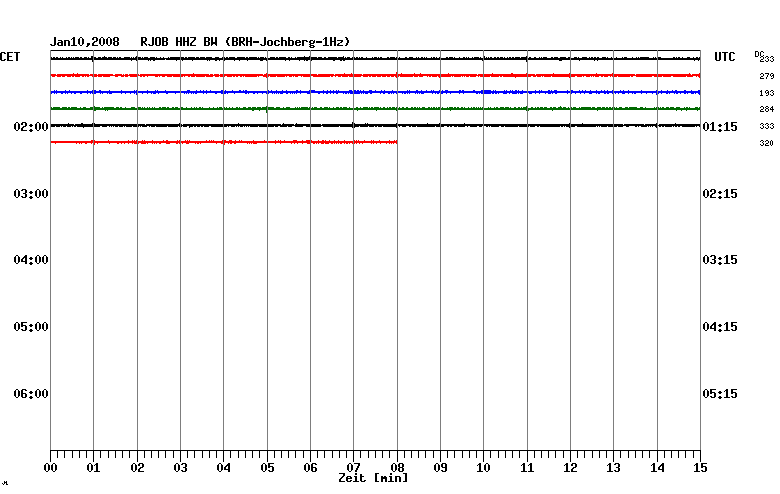780x494 pixels.
Task: Click the DC column header
Action: pyautogui.click(x=759, y=54)
